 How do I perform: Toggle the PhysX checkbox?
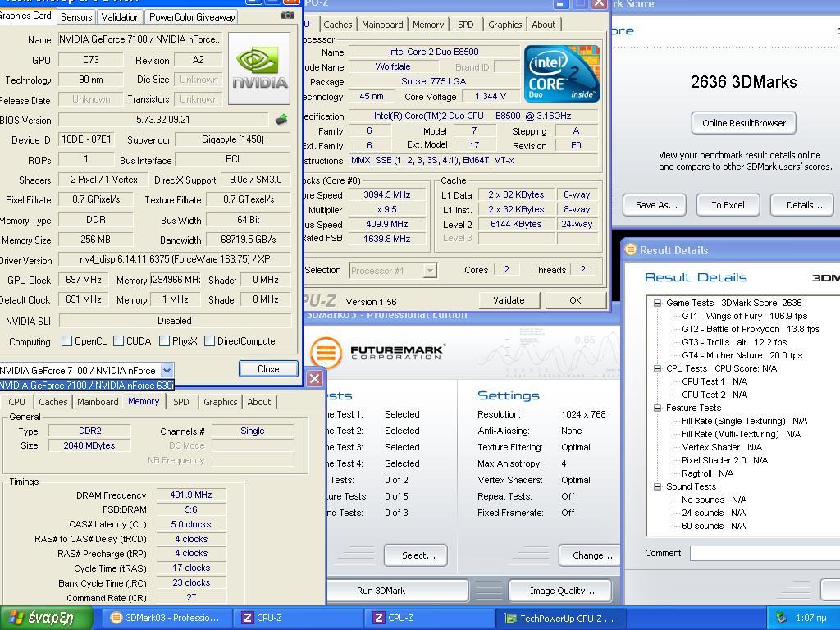tap(165, 341)
